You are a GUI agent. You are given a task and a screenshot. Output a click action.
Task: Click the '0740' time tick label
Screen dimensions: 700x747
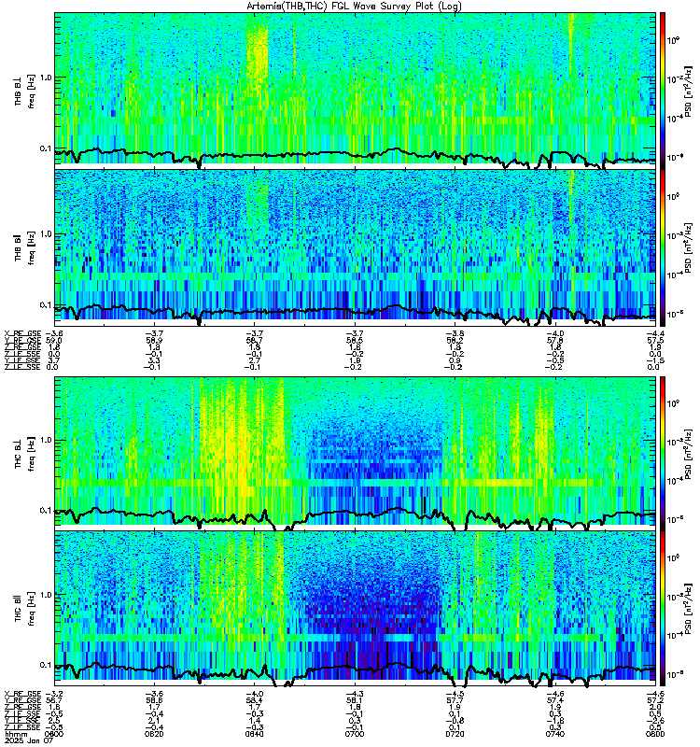coord(555,734)
